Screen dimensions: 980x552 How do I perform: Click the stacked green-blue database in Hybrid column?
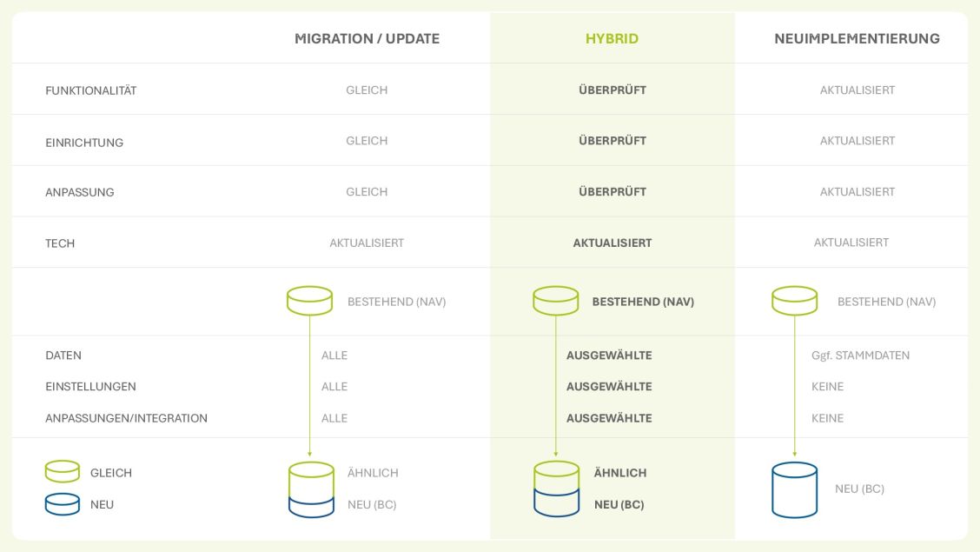point(556,489)
